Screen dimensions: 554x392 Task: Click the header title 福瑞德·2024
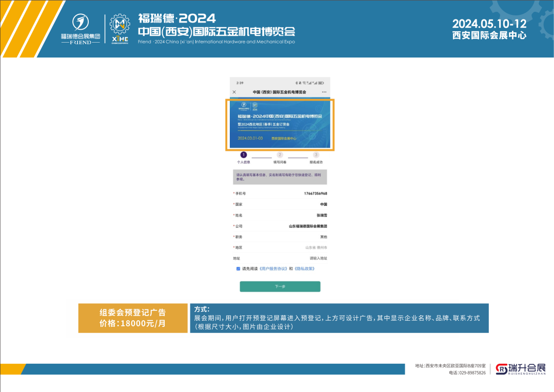[x=177, y=18]
